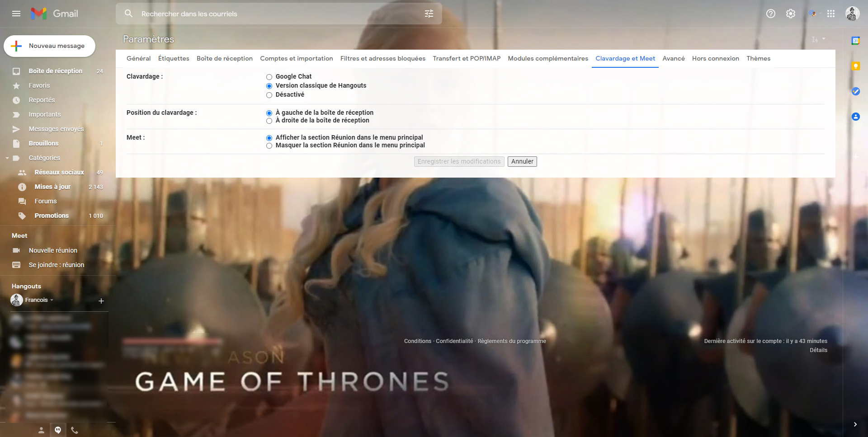Viewport: 868px width, 437px height.
Task: Select Masquer la section Réunion option
Action: 269,146
